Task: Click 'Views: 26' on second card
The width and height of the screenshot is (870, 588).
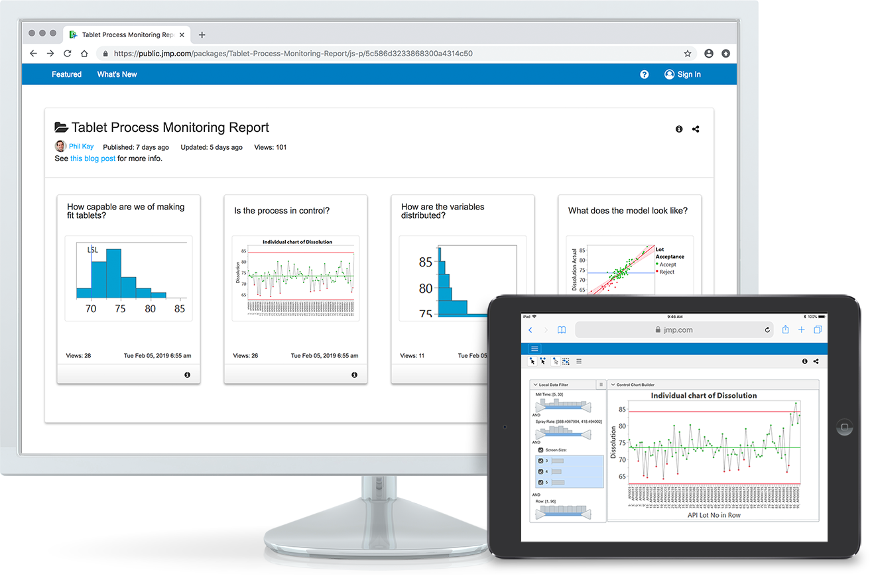Action: (x=245, y=356)
